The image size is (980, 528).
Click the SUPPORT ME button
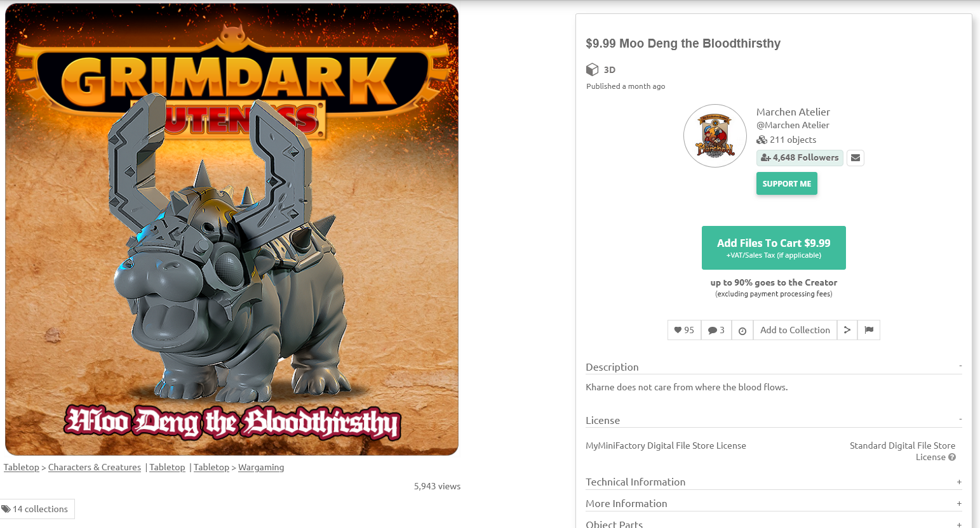(787, 184)
